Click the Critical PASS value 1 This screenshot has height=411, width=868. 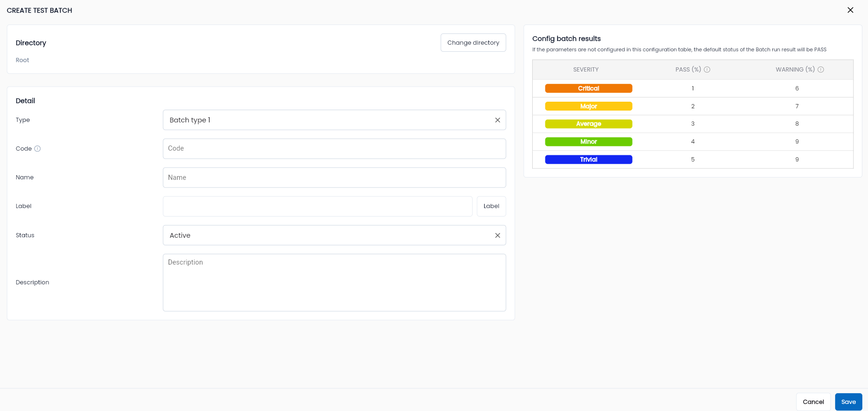pyautogui.click(x=693, y=89)
